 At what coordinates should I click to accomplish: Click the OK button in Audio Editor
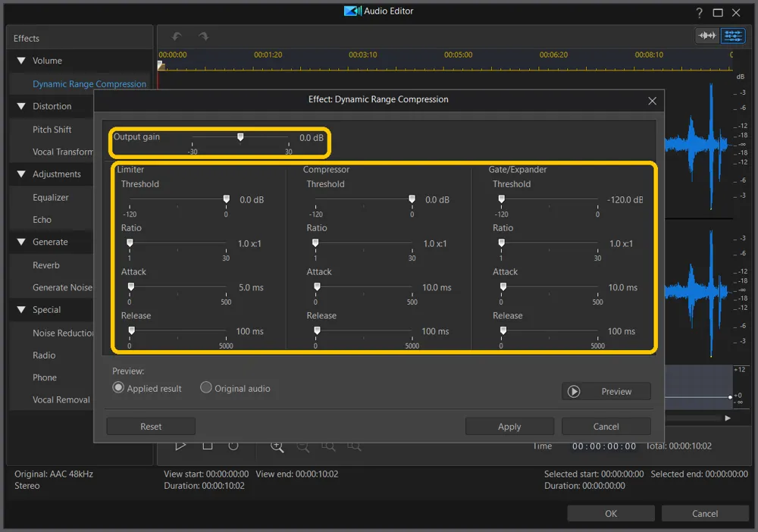click(611, 513)
